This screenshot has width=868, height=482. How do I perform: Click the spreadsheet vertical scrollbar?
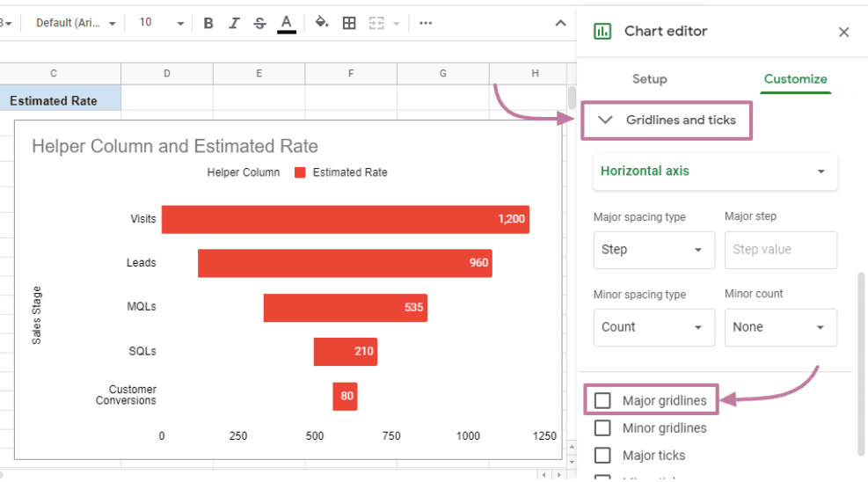click(572, 98)
